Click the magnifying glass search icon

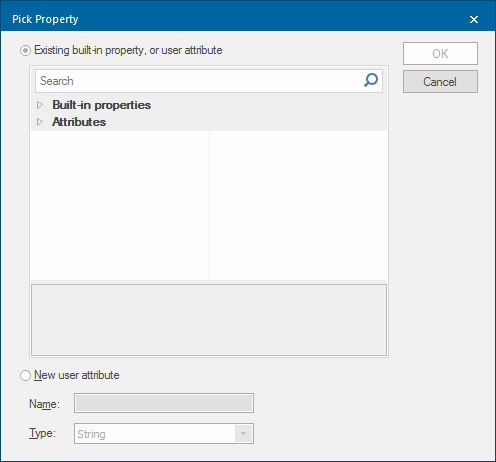pyautogui.click(x=371, y=80)
